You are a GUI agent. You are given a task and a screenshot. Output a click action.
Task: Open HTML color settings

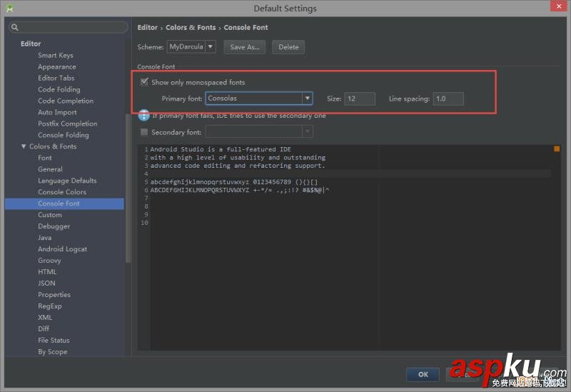tap(47, 272)
